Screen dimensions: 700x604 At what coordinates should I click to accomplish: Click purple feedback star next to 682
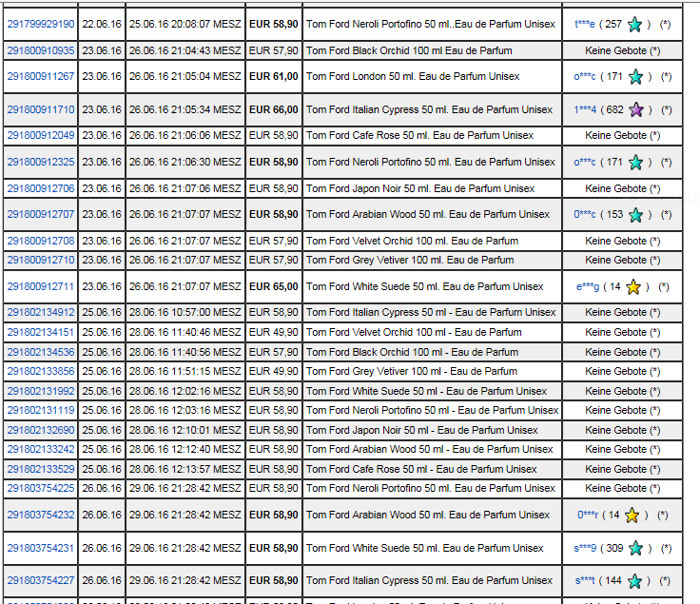point(636,109)
